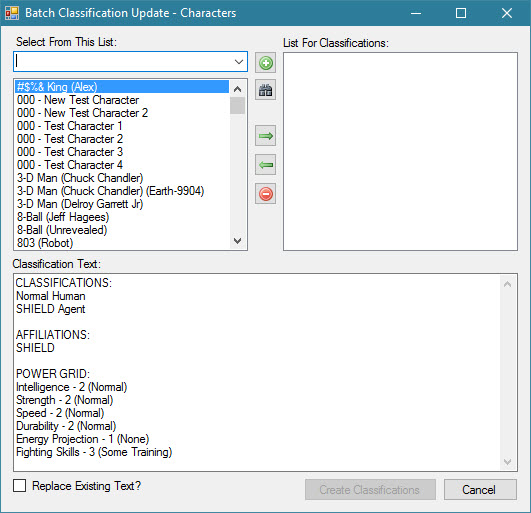Move item back with left green arrow

click(x=266, y=165)
